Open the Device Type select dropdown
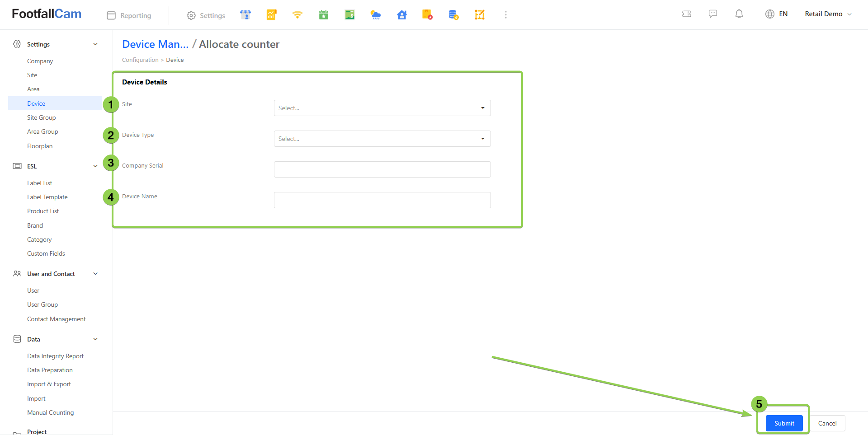868x435 pixels. pos(382,139)
